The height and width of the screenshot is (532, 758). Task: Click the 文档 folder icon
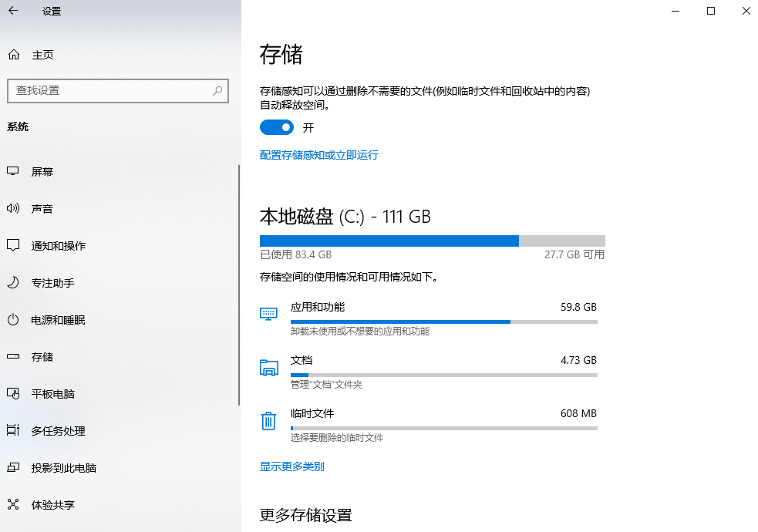pos(268,368)
